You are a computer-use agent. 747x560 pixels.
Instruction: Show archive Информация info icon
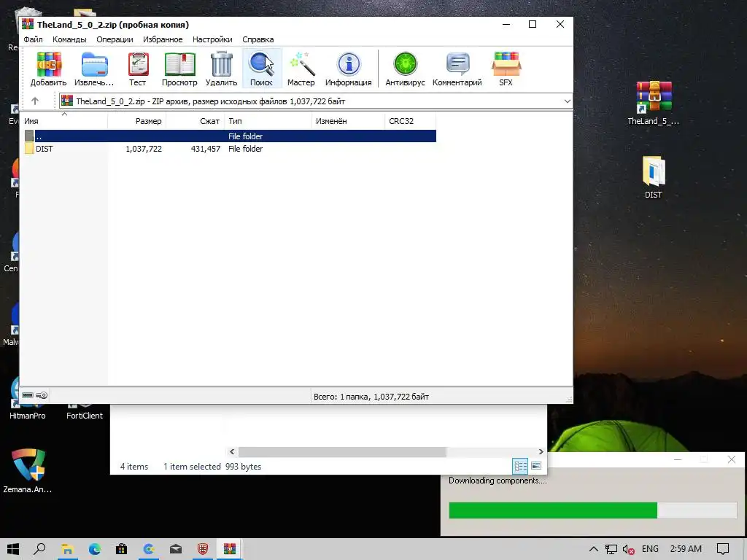click(x=348, y=69)
